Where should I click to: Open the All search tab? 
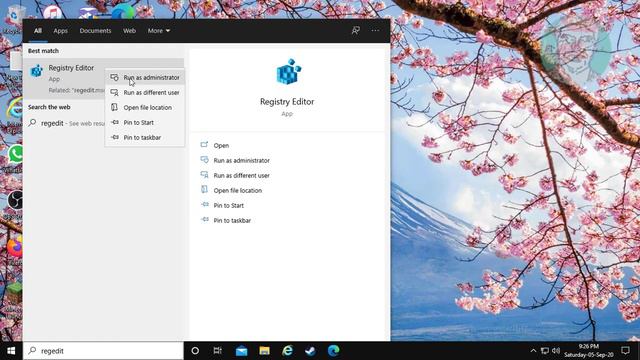[38, 31]
